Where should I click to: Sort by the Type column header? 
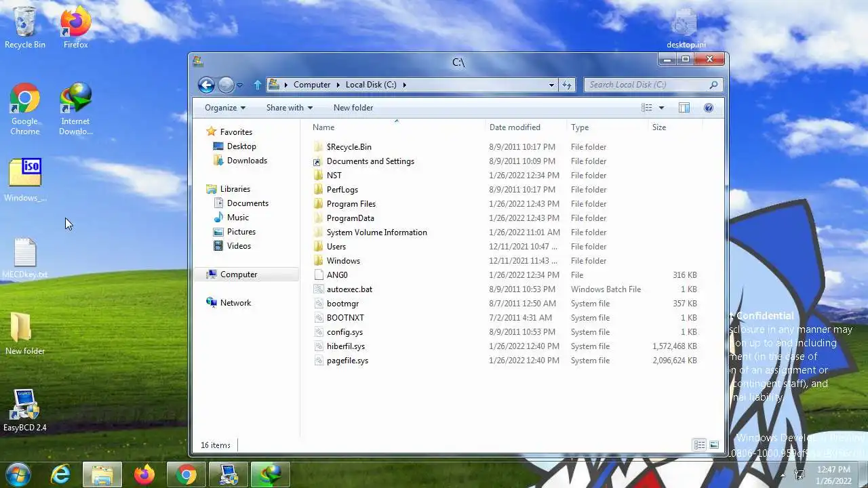pos(608,127)
